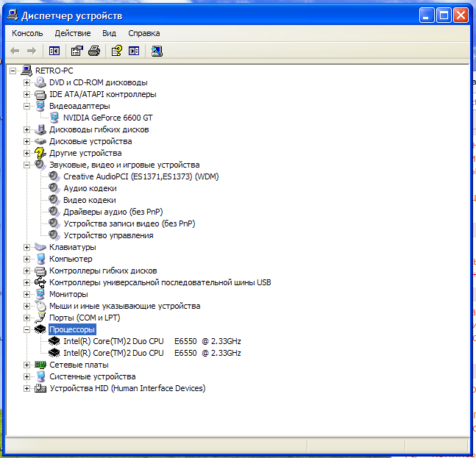
Task: Collapse the Видеоадаптеры node
Action: click(26, 106)
